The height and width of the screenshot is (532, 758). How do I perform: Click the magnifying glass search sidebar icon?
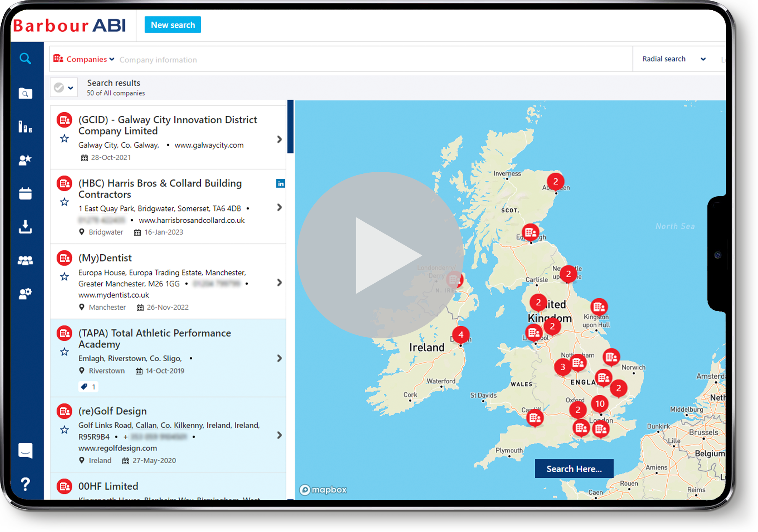click(x=25, y=58)
